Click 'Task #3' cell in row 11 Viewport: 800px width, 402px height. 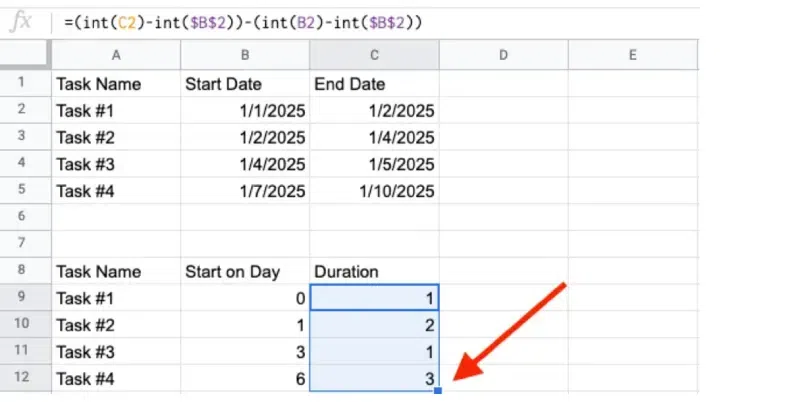[x=116, y=351]
